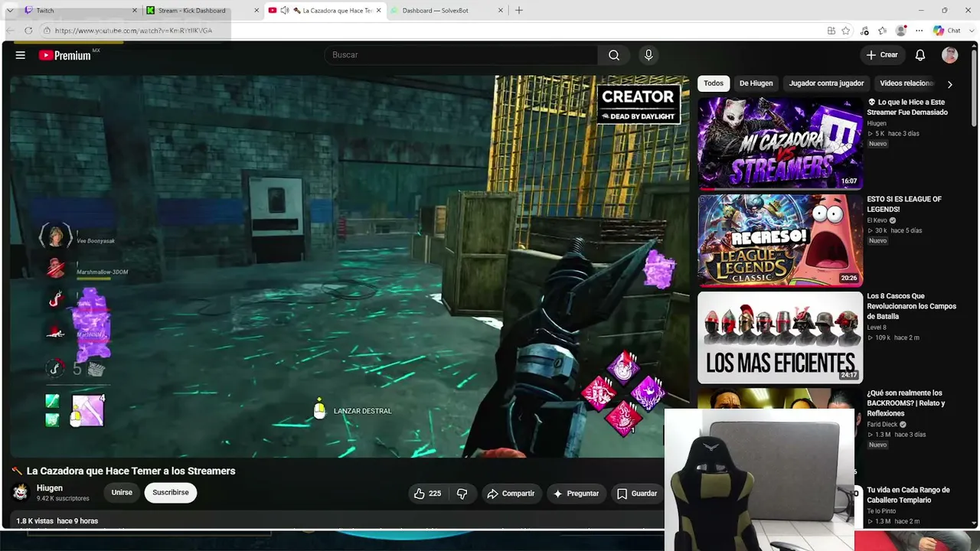Click the Unirse button

pos(122,493)
